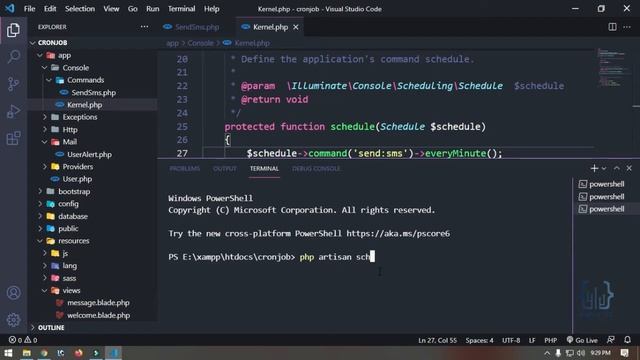Click Spaces: 4 indentation setting
Viewport: 640px width, 360px height.
[479, 340]
